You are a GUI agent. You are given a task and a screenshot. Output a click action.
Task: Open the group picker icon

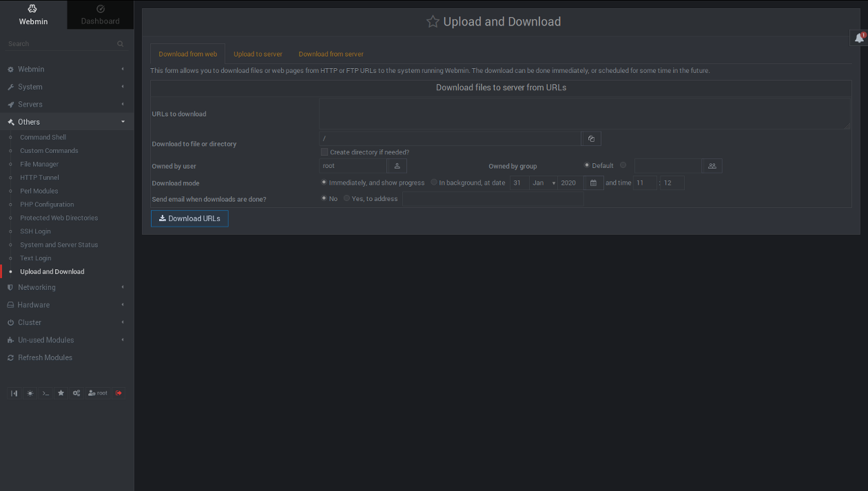712,166
